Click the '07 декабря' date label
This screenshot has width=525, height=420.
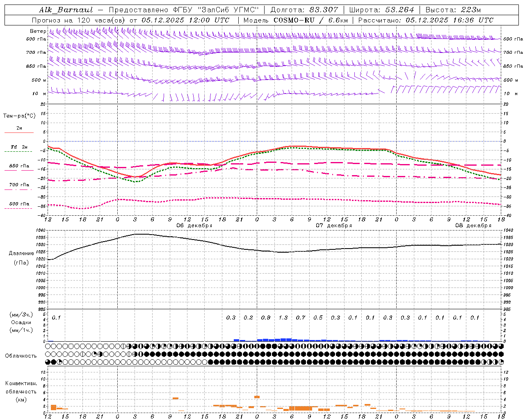point(334,226)
